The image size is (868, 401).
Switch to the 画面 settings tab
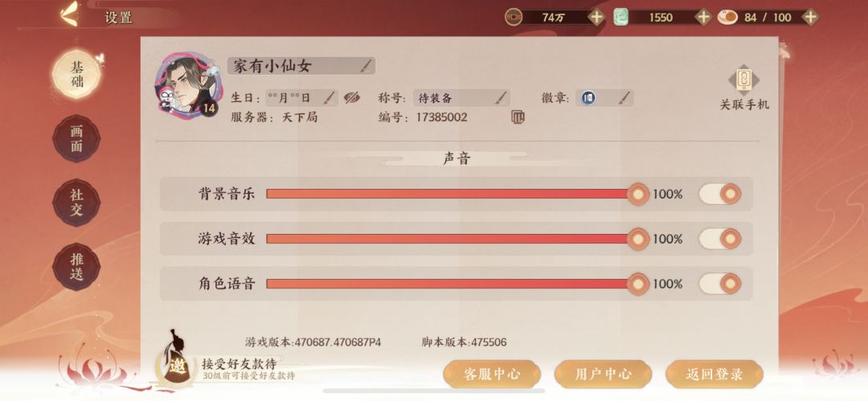[x=76, y=138]
